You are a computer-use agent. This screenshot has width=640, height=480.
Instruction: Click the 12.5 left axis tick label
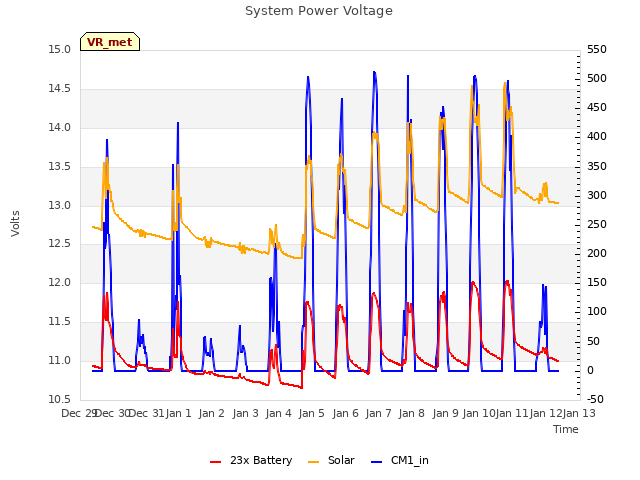pos(60,244)
